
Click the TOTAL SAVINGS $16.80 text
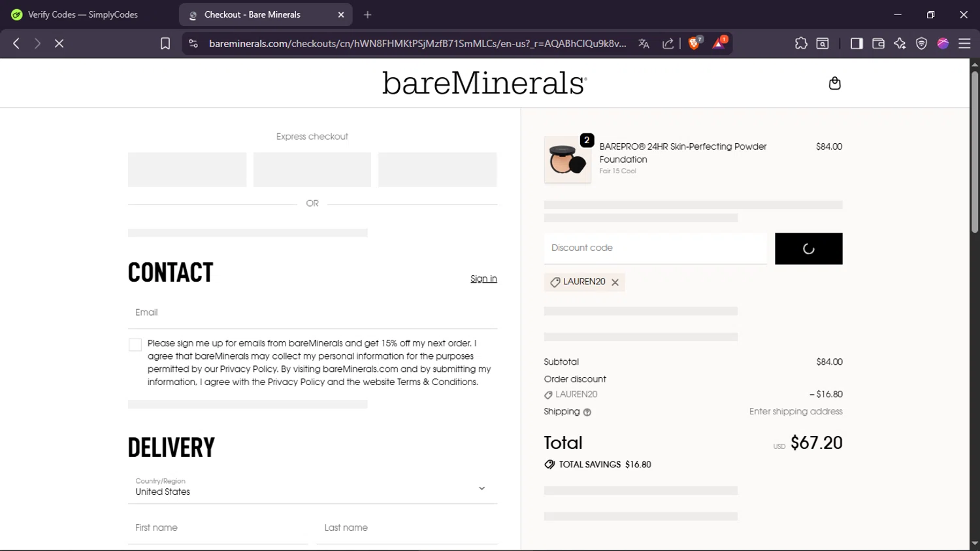point(605,465)
